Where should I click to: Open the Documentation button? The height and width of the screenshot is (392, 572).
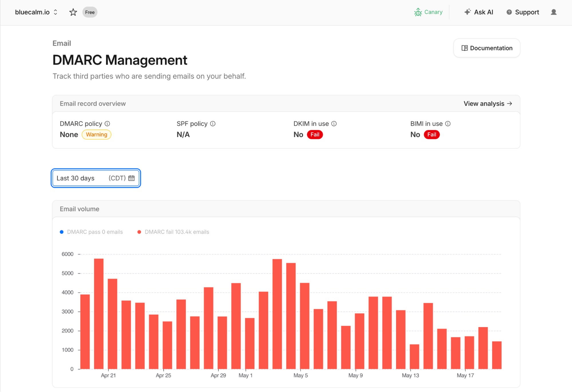[487, 48]
